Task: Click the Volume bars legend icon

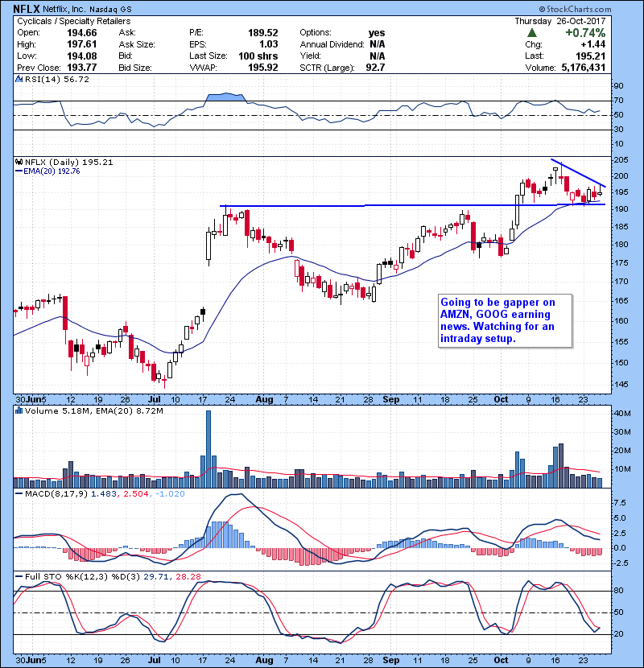Action: click(19, 410)
